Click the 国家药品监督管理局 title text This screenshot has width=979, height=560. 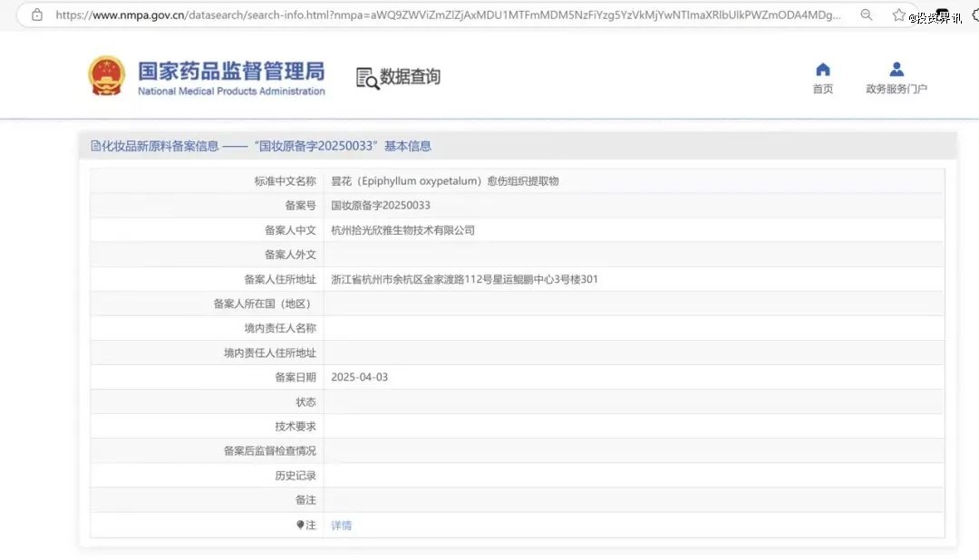tap(231, 72)
